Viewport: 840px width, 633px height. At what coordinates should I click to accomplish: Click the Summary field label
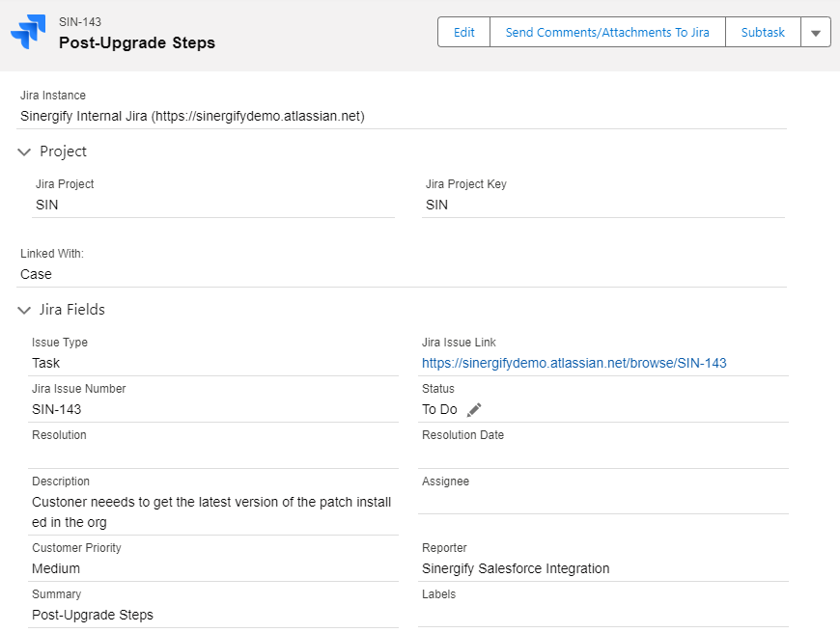57,594
